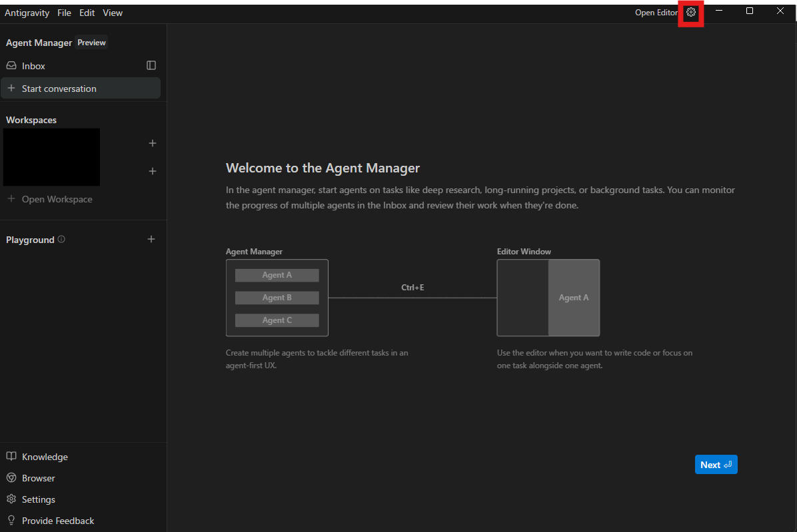Click the Welcome to the Agent Manager heading
This screenshot has height=532, width=797.
[x=323, y=168]
